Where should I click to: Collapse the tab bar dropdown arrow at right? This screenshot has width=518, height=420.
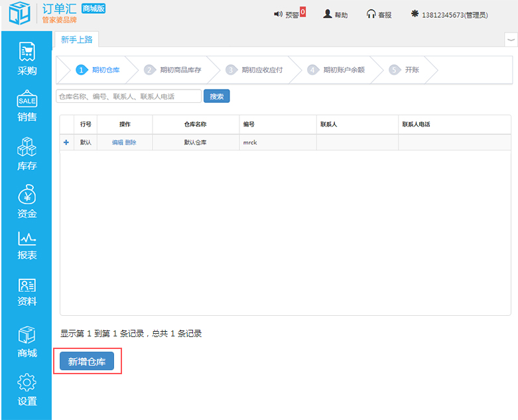[x=511, y=40]
